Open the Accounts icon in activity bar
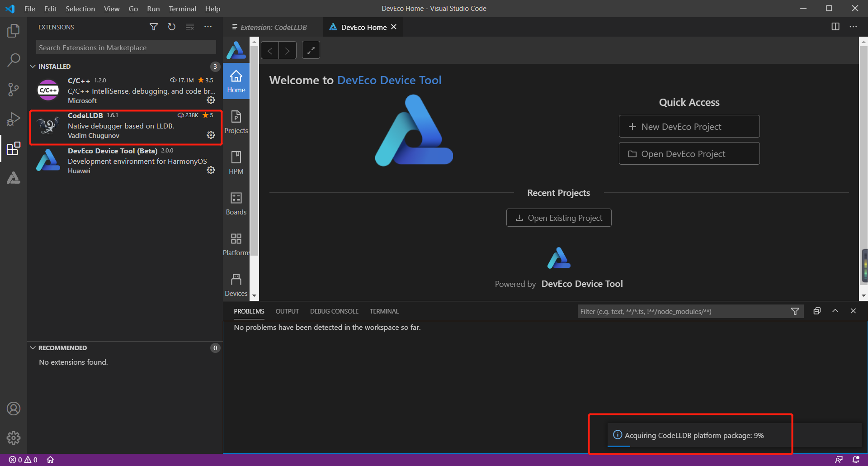This screenshot has width=868, height=466. point(14,409)
